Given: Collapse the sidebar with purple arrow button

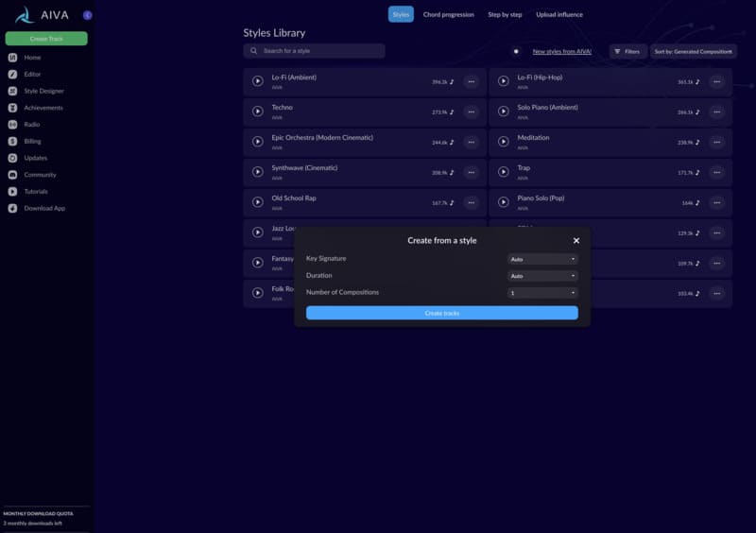Looking at the screenshot, I should [x=87, y=15].
